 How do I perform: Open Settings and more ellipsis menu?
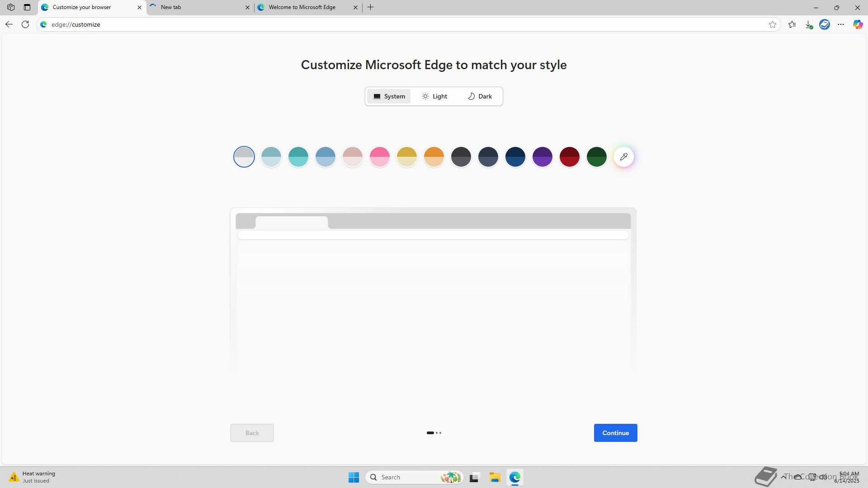pyautogui.click(x=841, y=24)
